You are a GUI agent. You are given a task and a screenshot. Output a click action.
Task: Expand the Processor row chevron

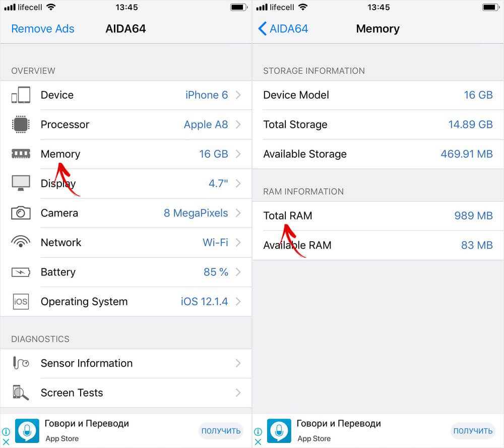(238, 125)
